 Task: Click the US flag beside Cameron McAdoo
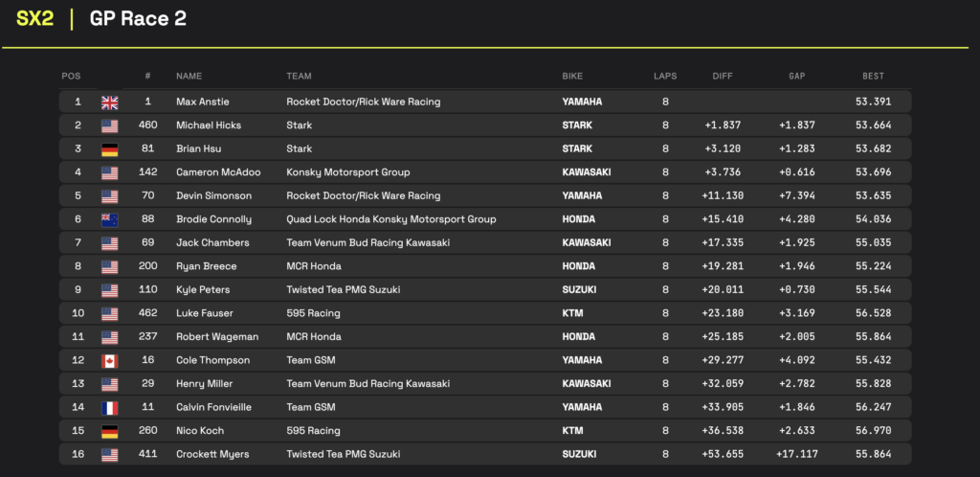tap(109, 173)
